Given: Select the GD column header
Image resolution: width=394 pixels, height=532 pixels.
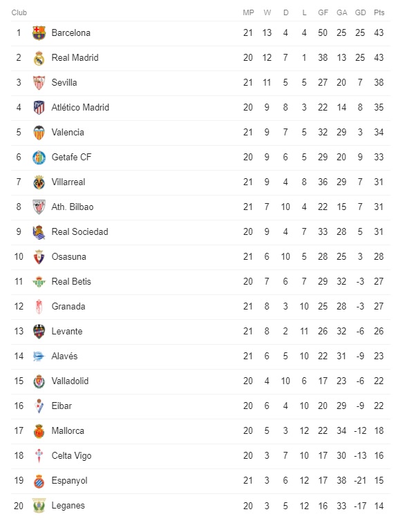Looking at the screenshot, I should tap(360, 12).
